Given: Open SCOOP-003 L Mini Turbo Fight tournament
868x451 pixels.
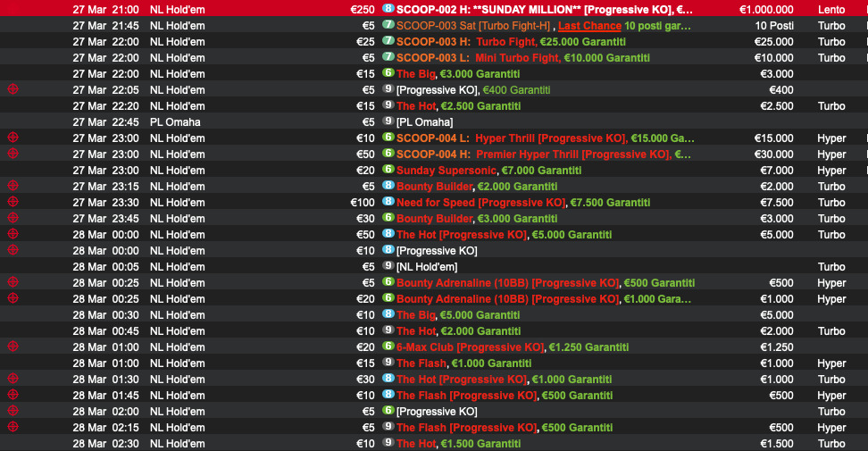Looking at the screenshot, I should 523,58.
